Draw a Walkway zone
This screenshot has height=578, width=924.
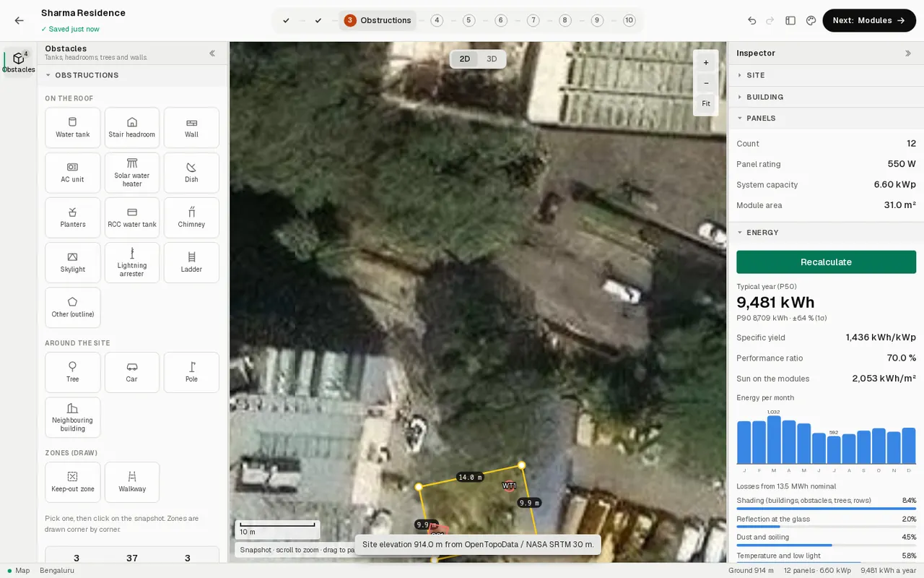coord(132,482)
